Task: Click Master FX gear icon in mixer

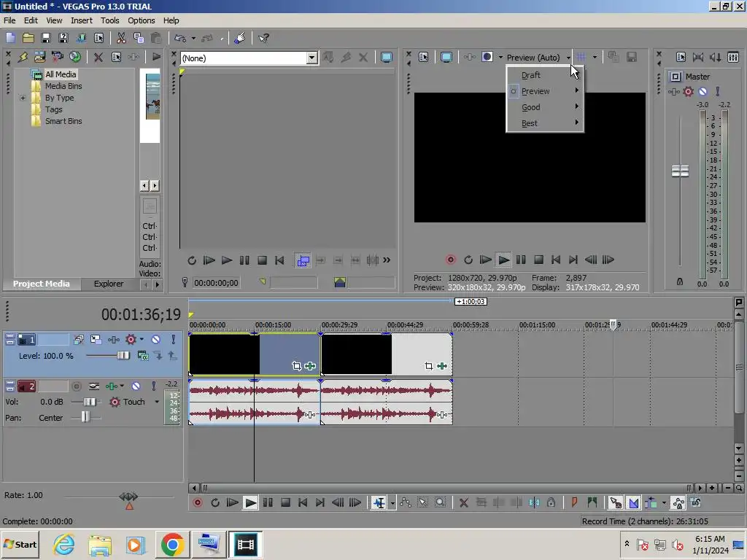Action: [x=688, y=91]
